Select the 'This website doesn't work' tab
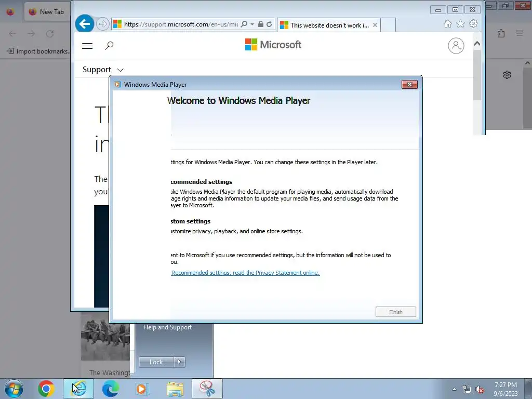Image resolution: width=532 pixels, height=399 pixels. 329,25
